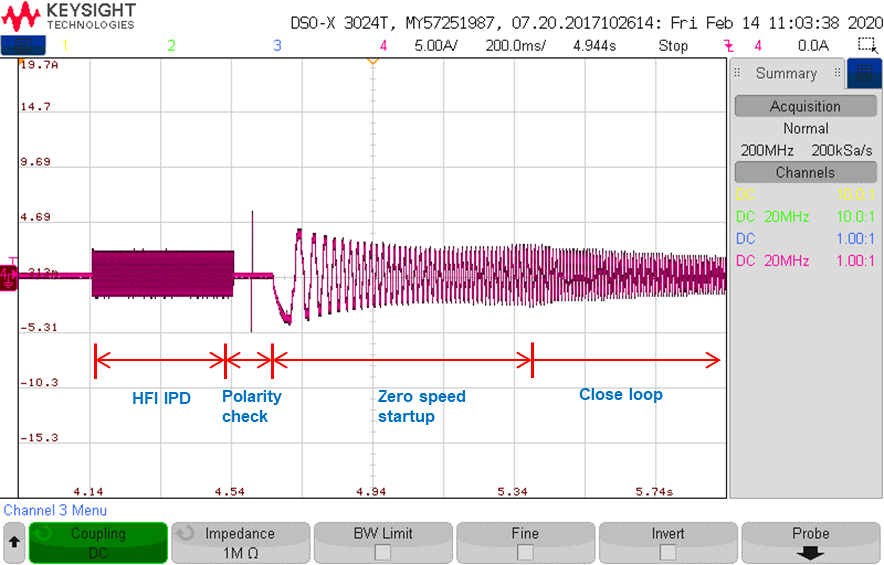Click the back arrow softkey
Viewport: 884px width, 565px height.
click(x=14, y=542)
